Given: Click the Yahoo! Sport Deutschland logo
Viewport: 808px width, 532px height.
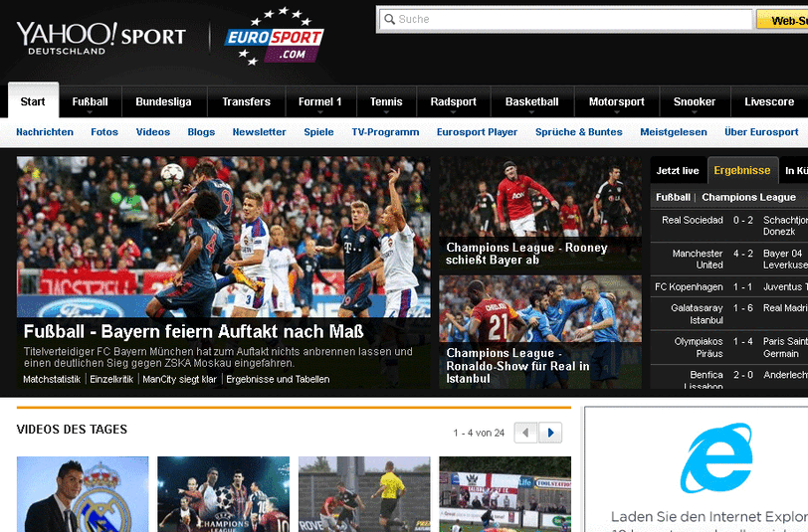Looking at the screenshot, I should pyautogui.click(x=101, y=38).
